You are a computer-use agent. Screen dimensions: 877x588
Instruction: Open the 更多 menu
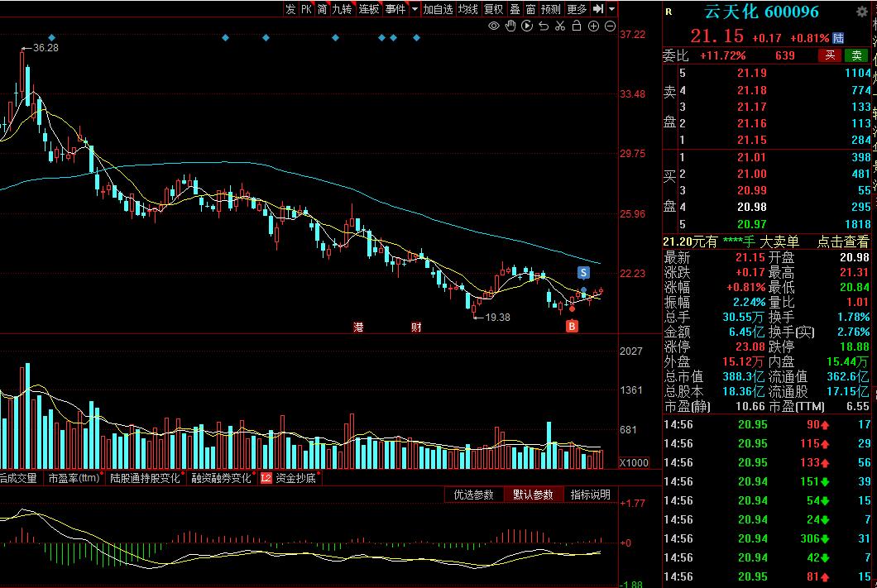click(577, 9)
